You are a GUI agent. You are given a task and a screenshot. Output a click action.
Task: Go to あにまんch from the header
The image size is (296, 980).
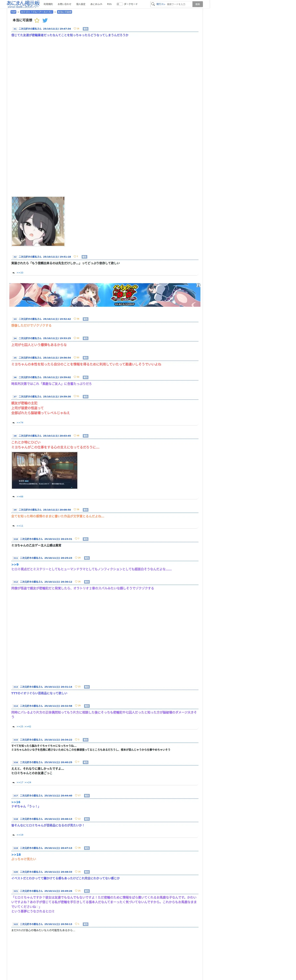click(x=96, y=4)
